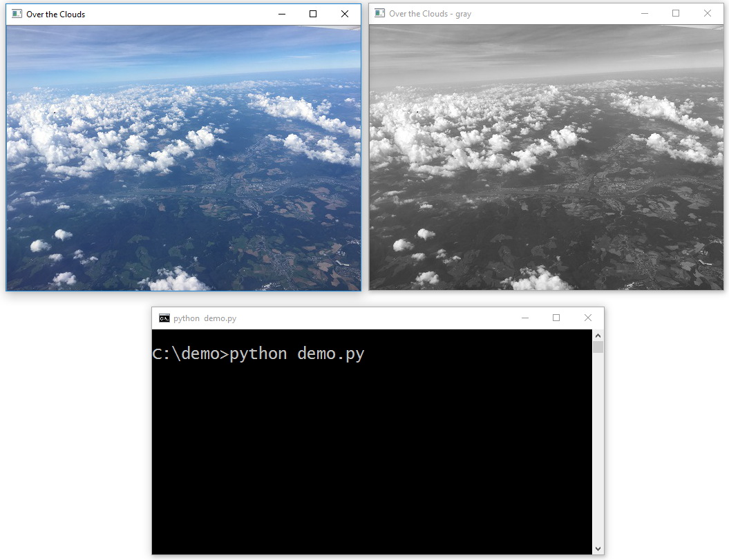This screenshot has height=560, width=729.
Task: Click the scrollbar down arrow in the console
Action: pos(598,549)
